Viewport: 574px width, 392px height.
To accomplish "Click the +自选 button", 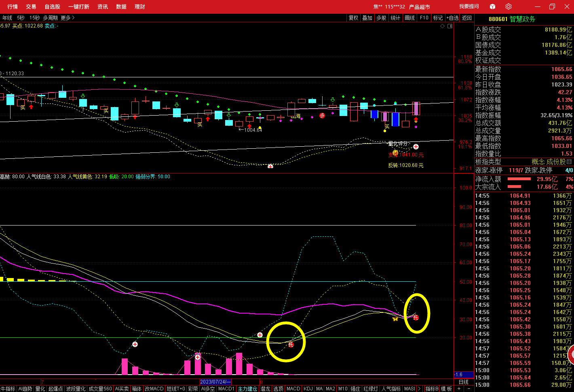I will (x=452, y=18).
